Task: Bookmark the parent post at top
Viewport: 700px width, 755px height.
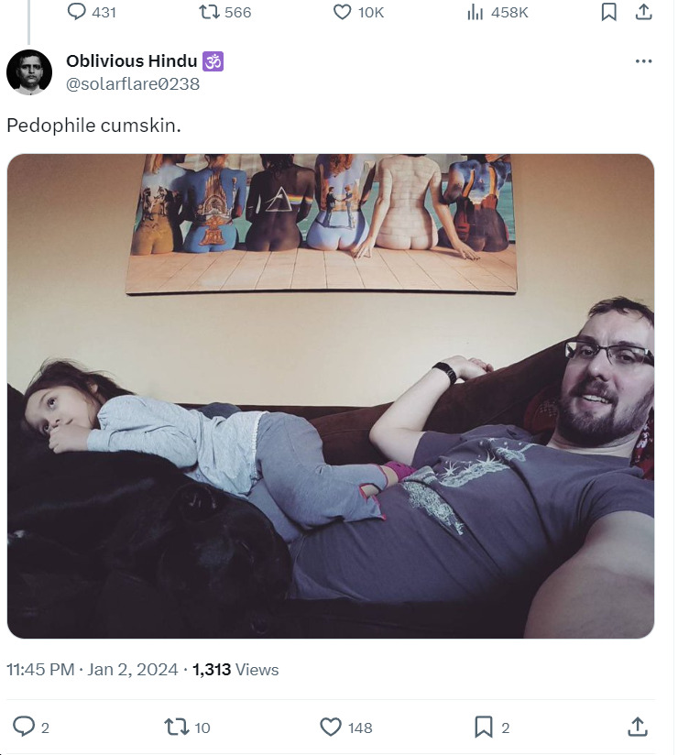Action: 609,12
